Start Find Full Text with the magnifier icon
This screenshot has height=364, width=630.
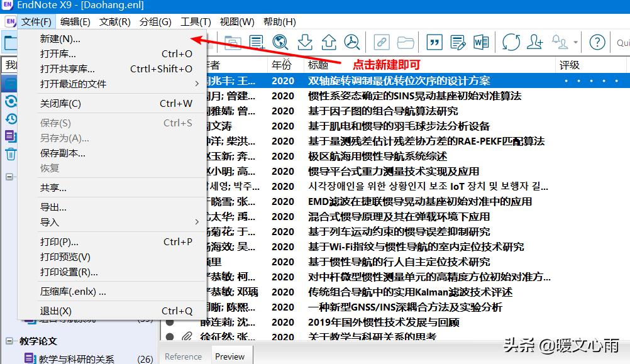tap(351, 42)
